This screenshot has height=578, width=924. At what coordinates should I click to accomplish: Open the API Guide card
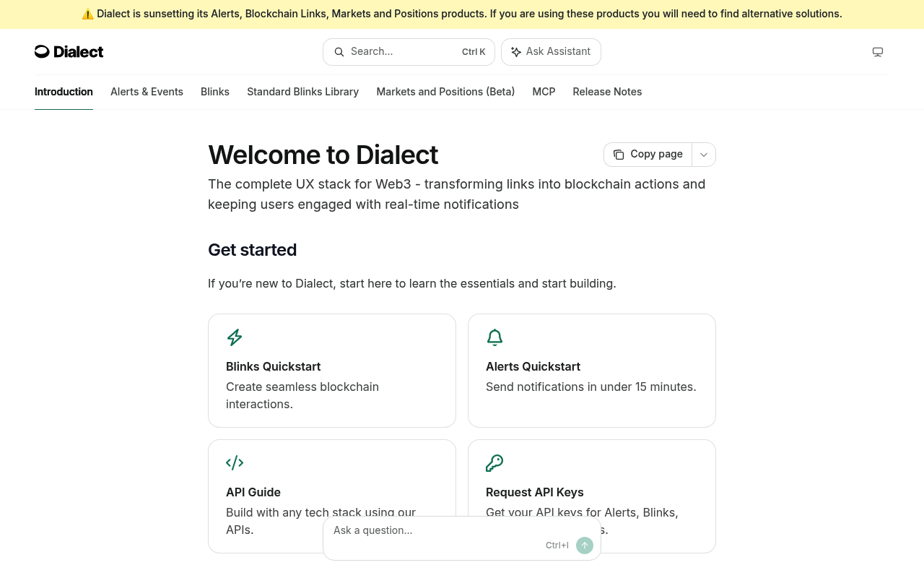(x=332, y=496)
